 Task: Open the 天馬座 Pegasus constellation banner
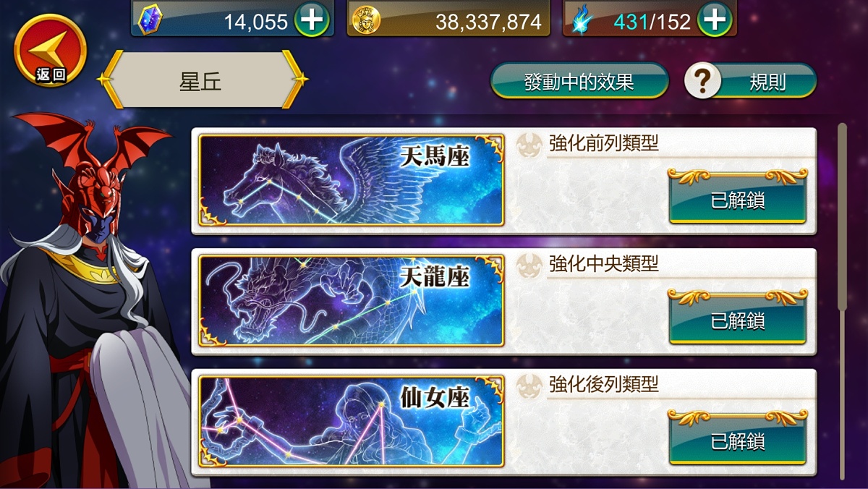352,180
